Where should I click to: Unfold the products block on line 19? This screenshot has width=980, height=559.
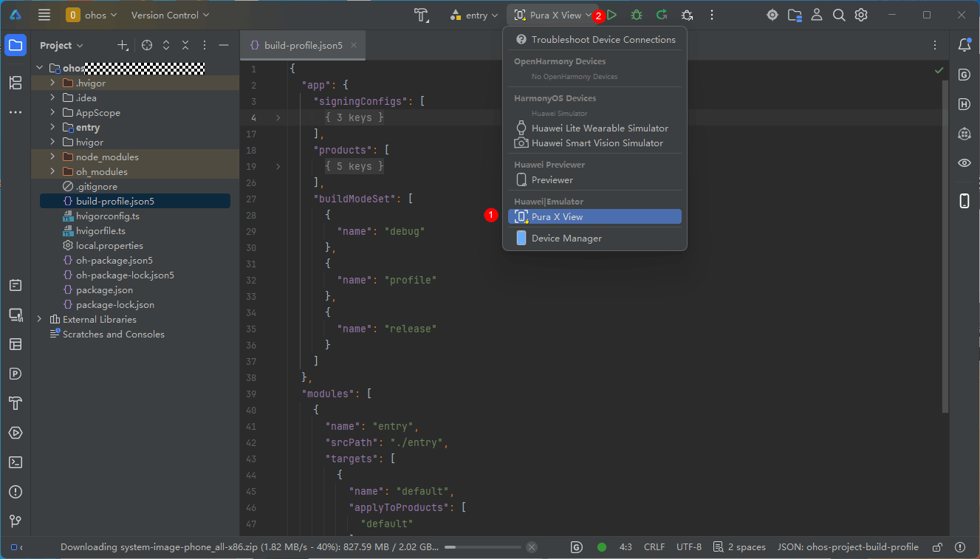(x=278, y=166)
